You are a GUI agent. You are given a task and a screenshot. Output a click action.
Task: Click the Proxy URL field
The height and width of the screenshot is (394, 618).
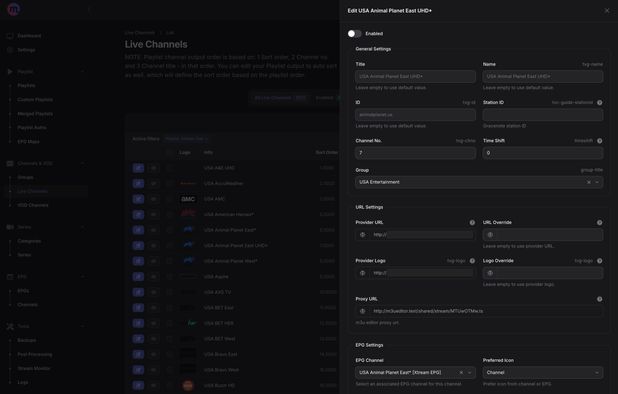tap(479, 311)
